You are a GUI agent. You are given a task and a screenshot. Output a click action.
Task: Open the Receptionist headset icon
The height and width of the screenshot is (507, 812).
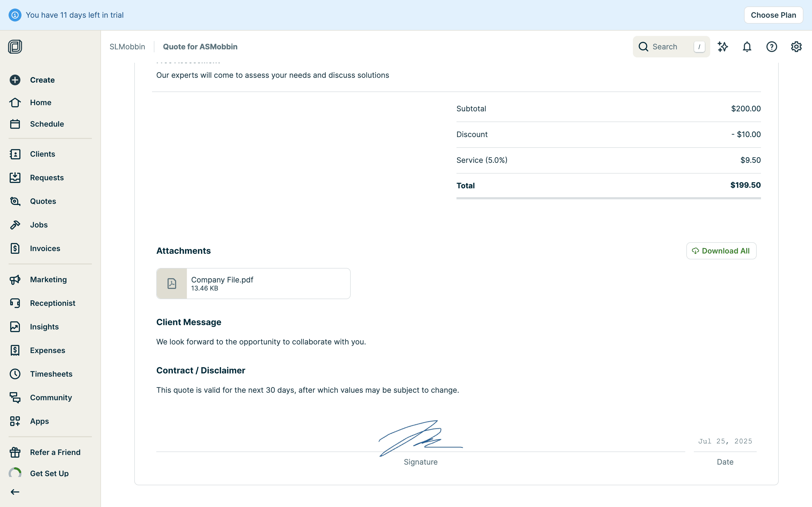[15, 303]
